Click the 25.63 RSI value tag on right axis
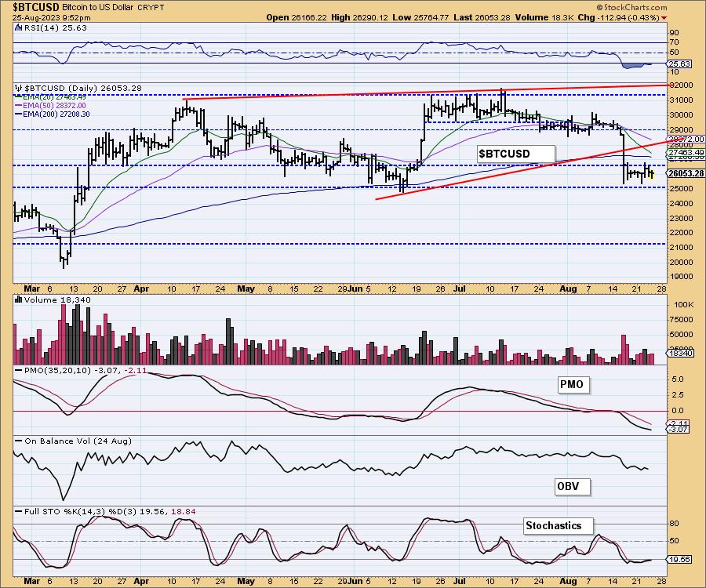 click(679, 64)
